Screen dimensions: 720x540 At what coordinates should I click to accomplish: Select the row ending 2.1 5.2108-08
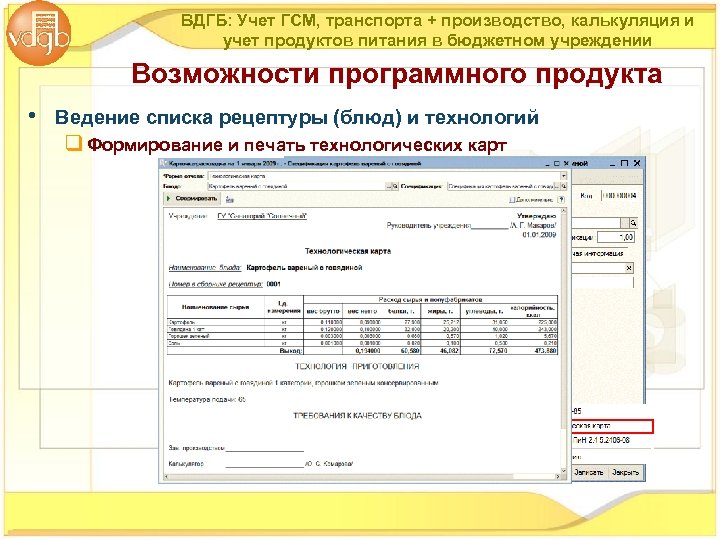coord(602,440)
